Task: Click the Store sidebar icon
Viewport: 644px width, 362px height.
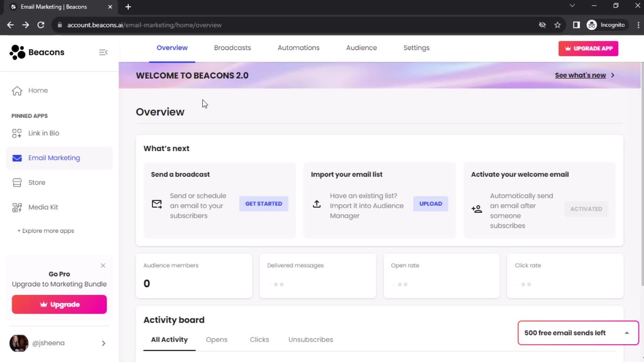Action: tap(17, 182)
